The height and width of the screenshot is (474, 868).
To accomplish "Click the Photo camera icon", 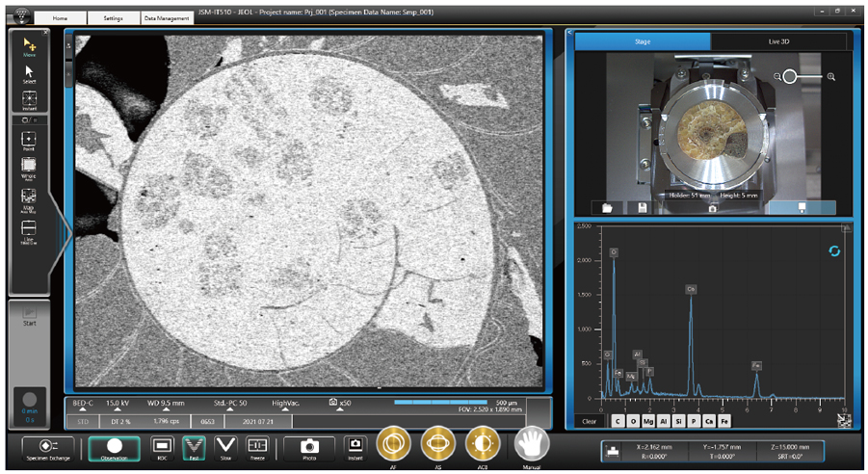I will [x=309, y=446].
